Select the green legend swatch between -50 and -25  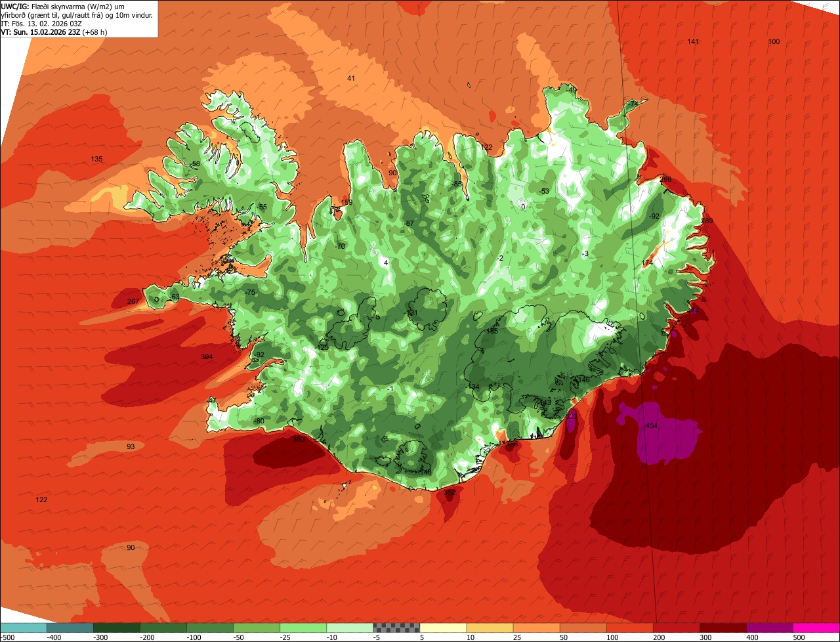point(257,627)
